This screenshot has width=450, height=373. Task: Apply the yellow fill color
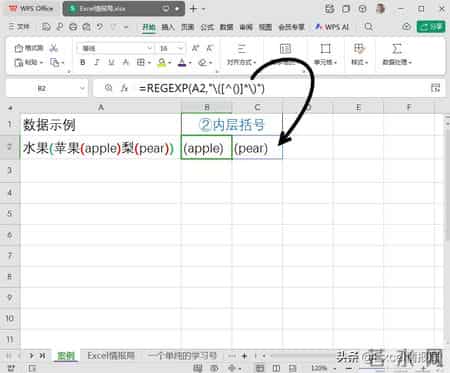[162, 62]
